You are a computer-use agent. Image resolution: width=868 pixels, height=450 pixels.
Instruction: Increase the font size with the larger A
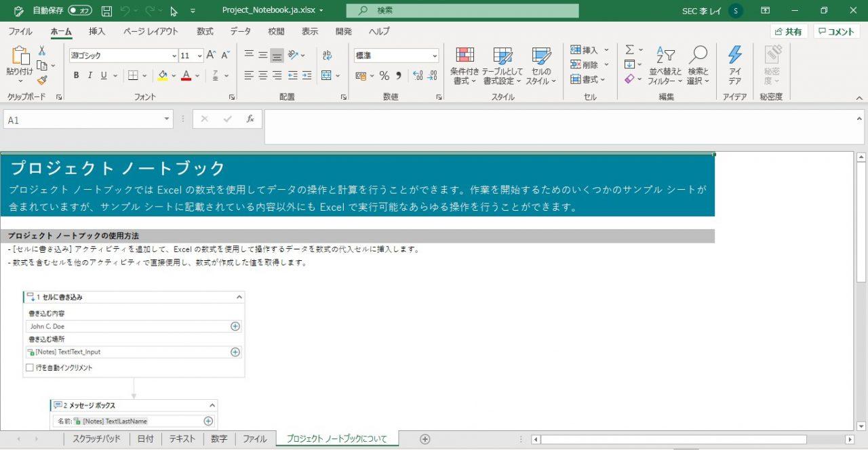(211, 56)
